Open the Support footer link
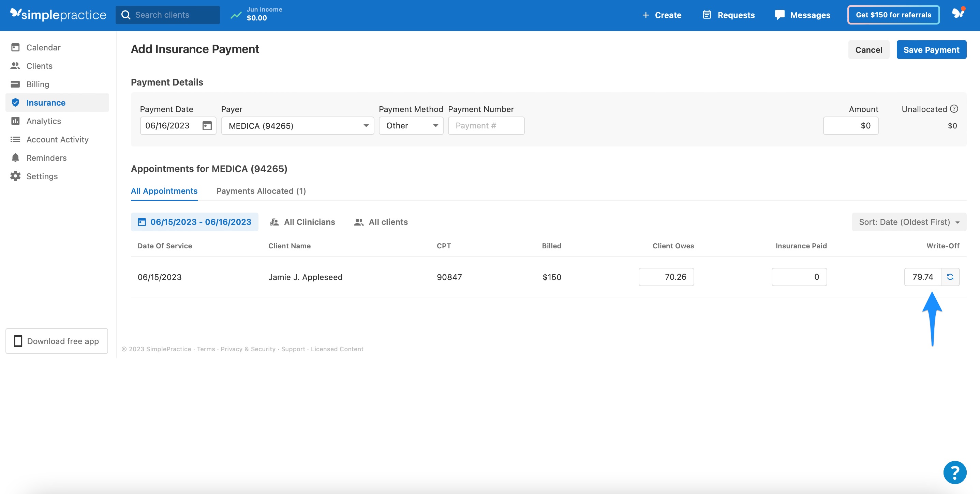980x494 pixels. (x=293, y=349)
